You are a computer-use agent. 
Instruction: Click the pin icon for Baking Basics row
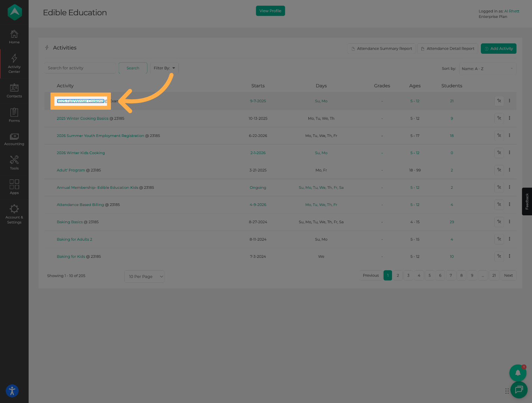click(x=499, y=222)
